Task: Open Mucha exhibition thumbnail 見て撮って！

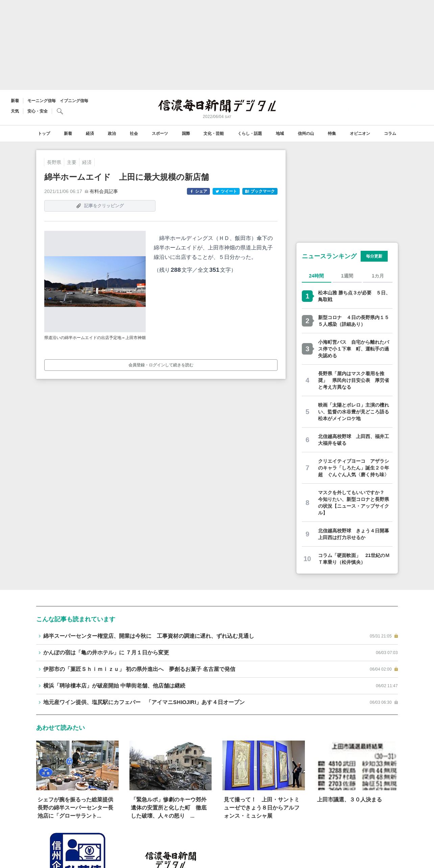Action: pos(264,765)
